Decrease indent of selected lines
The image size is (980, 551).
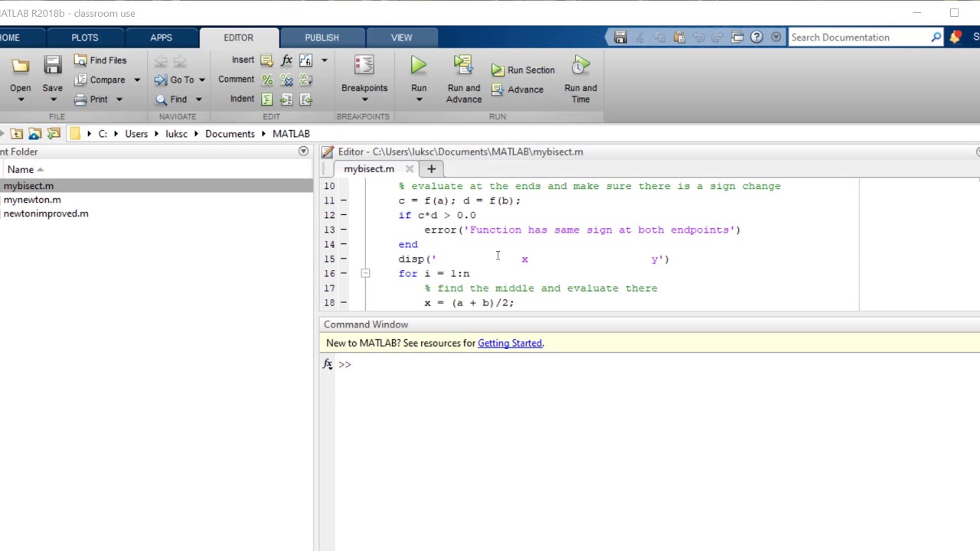(x=305, y=99)
